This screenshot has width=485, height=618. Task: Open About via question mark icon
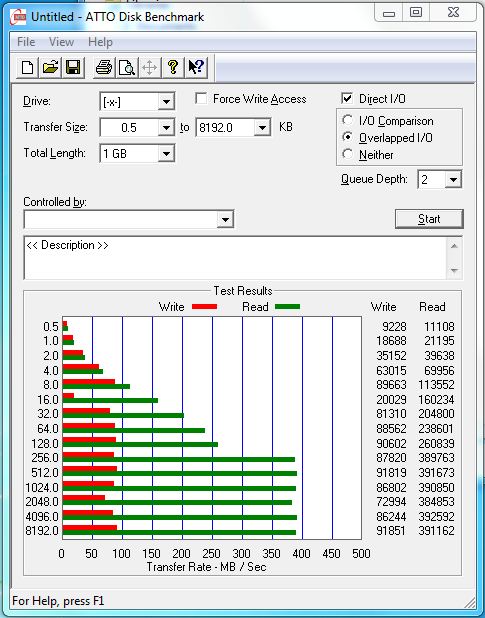pyautogui.click(x=173, y=67)
